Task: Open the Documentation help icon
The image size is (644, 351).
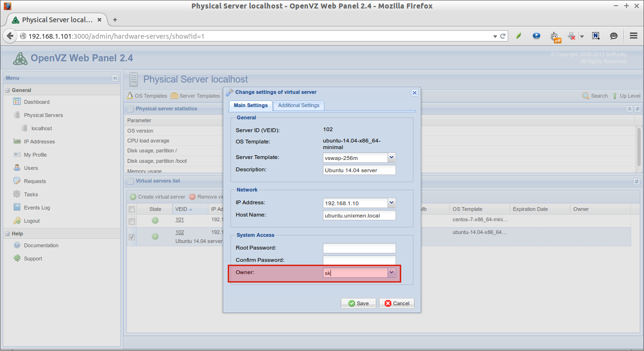Action: (17, 245)
